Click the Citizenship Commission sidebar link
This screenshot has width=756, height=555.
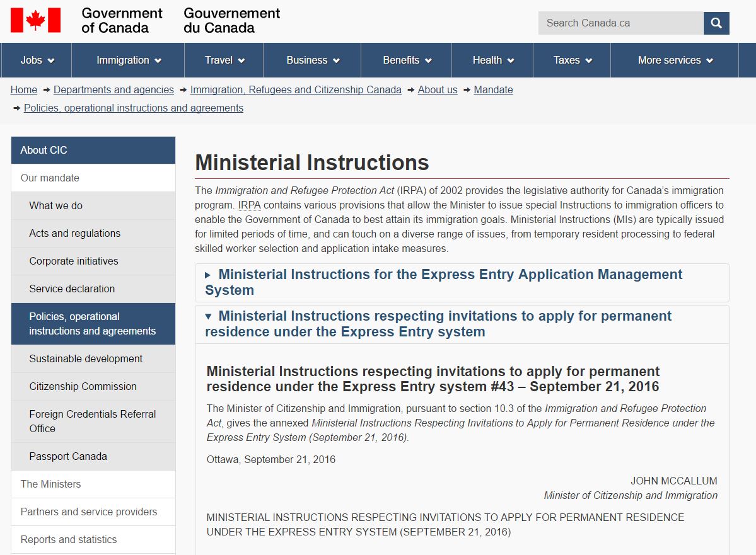(83, 387)
